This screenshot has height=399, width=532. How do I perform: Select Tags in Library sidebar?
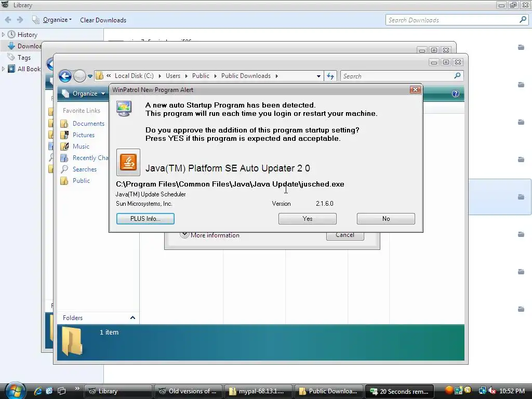pyautogui.click(x=24, y=57)
